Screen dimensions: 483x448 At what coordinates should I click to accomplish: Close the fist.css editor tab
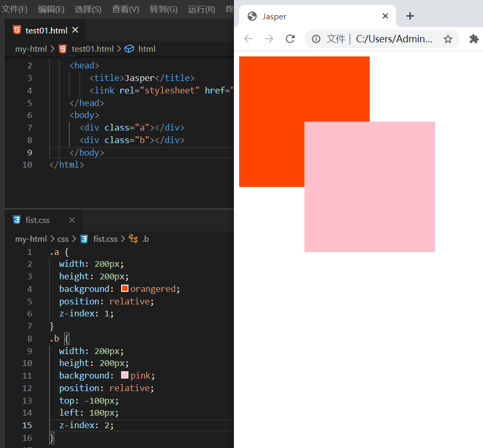[72, 220]
